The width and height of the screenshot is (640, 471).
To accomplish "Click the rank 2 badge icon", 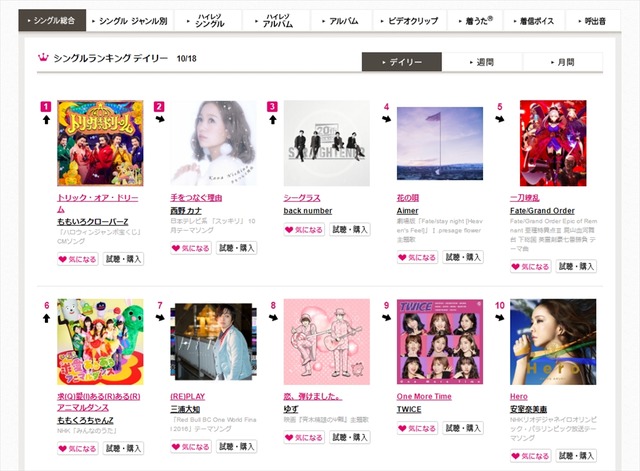I will (159, 107).
